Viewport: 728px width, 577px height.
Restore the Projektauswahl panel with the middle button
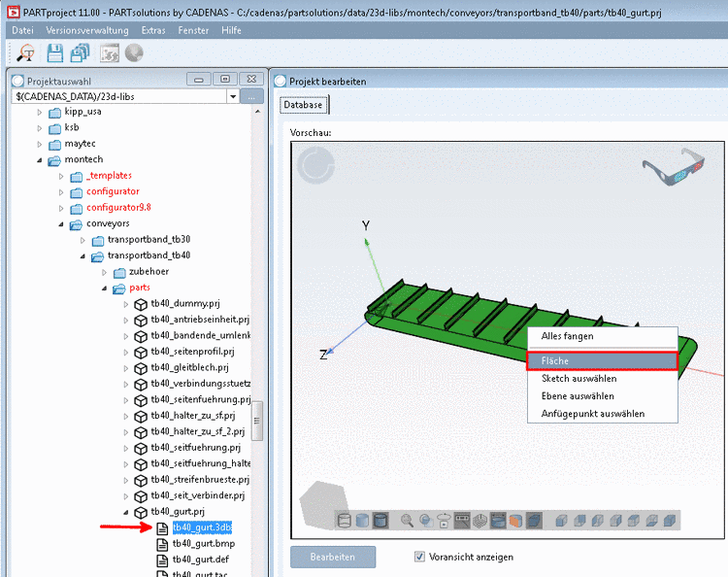(x=225, y=80)
